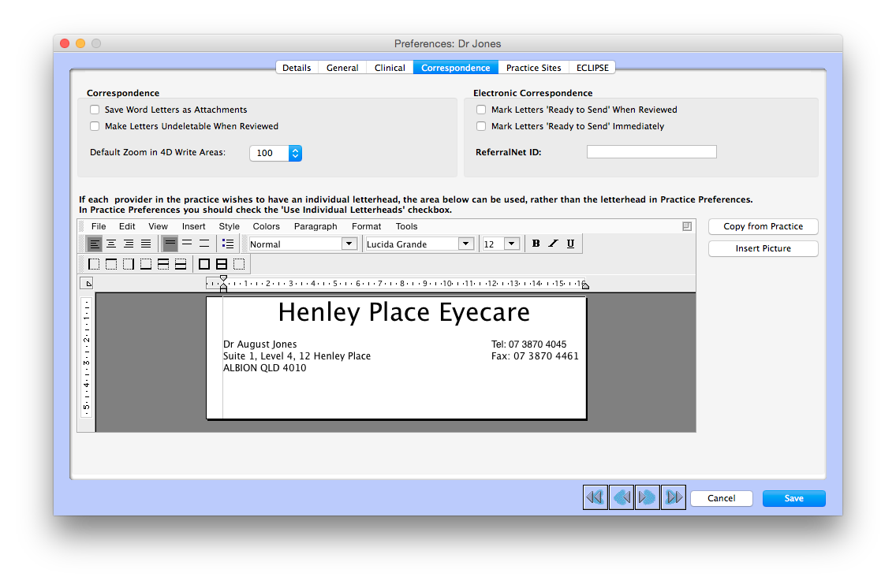Image resolution: width=896 pixels, height=588 pixels.
Task: Select the Correspondence tab
Action: tap(455, 67)
